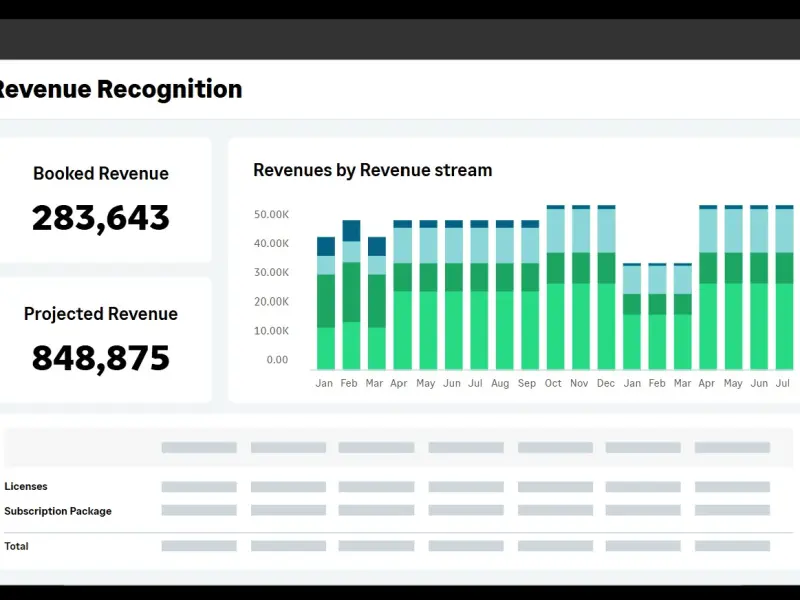Select the Total row label
The image size is (800, 600).
pos(16,546)
